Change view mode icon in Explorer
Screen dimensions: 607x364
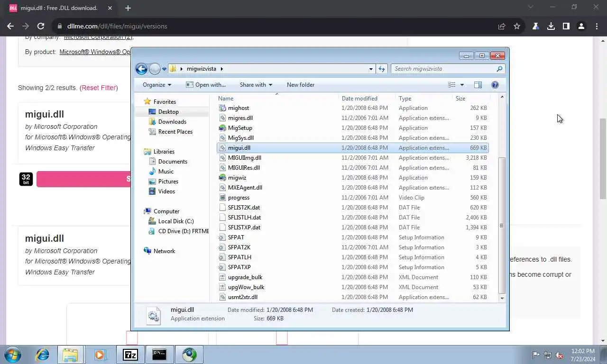tap(452, 85)
